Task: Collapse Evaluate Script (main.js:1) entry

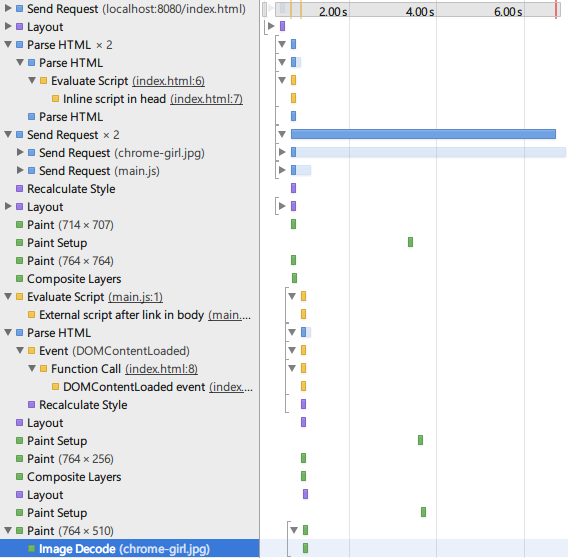Action: click(8, 296)
